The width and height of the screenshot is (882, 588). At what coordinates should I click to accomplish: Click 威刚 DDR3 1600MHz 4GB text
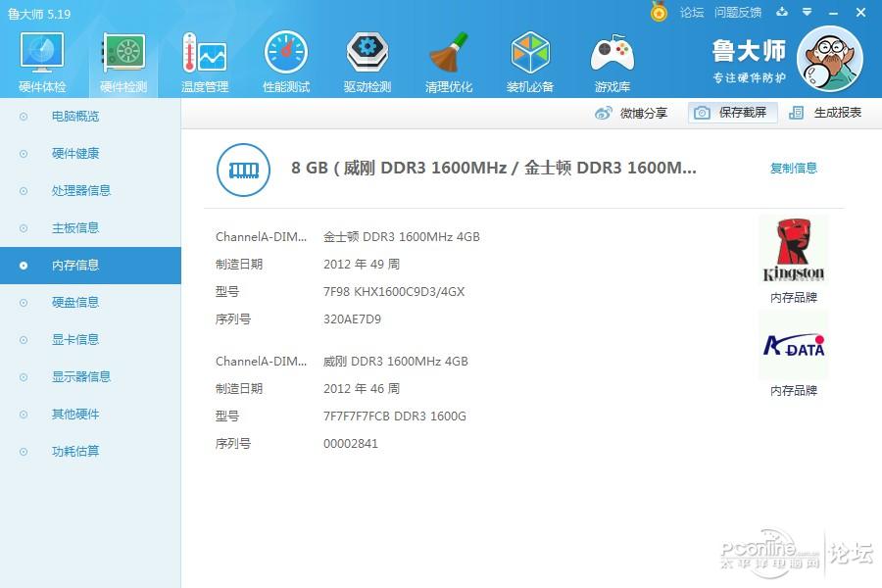click(x=396, y=362)
